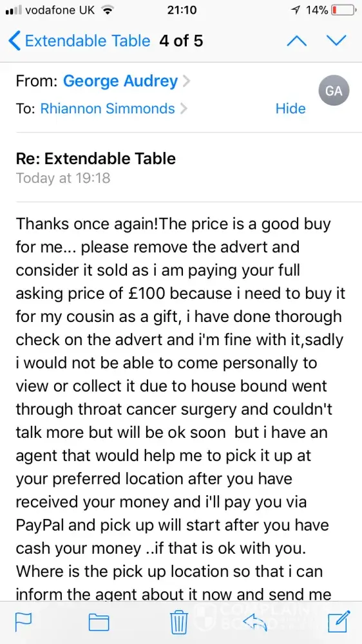Open recipient Rhiannon Simmonds contact
This screenshot has height=644, width=362.
pos(107,108)
